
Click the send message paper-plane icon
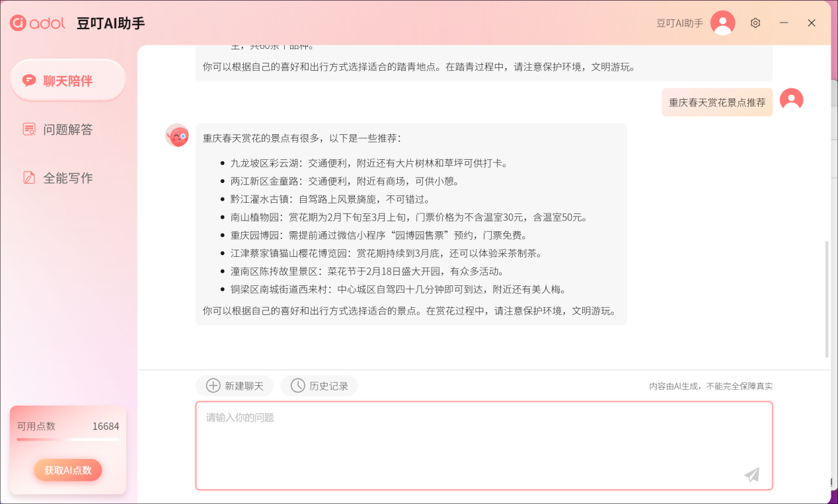(751, 474)
